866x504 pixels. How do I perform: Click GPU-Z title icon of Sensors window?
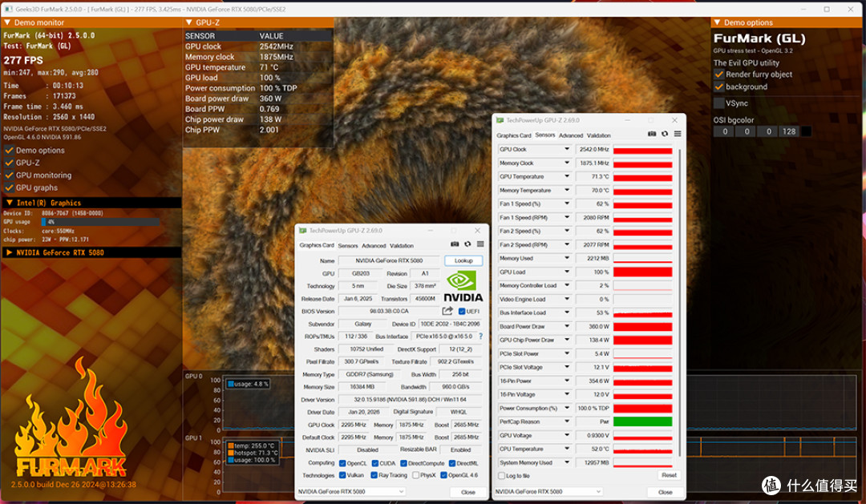500,120
